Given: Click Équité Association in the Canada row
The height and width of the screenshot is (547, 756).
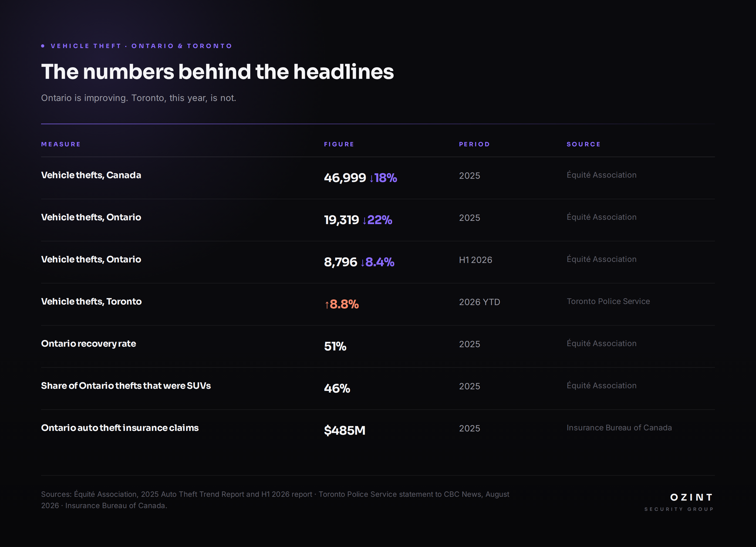Looking at the screenshot, I should point(601,175).
